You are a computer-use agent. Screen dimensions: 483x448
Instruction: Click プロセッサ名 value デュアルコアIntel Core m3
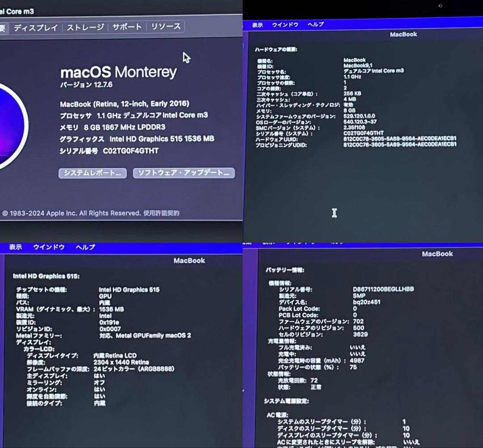click(373, 71)
